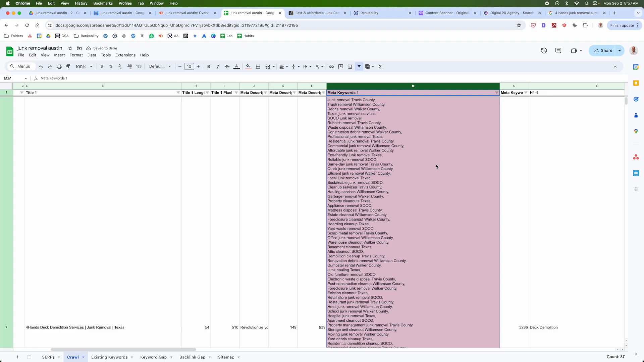
Task: Open version history from the clock icon
Action: pos(544,51)
